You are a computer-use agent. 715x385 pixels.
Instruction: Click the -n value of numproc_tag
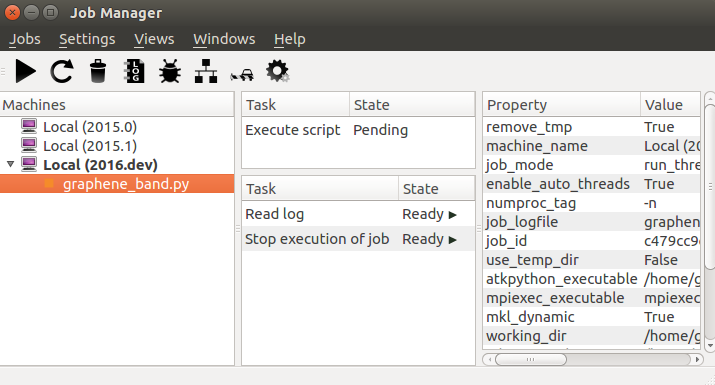[x=650, y=203]
